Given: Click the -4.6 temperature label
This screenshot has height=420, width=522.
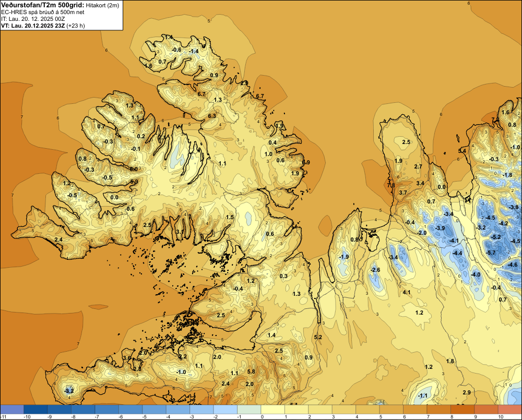Looking at the screenshot, I should pyautogui.click(x=513, y=265).
